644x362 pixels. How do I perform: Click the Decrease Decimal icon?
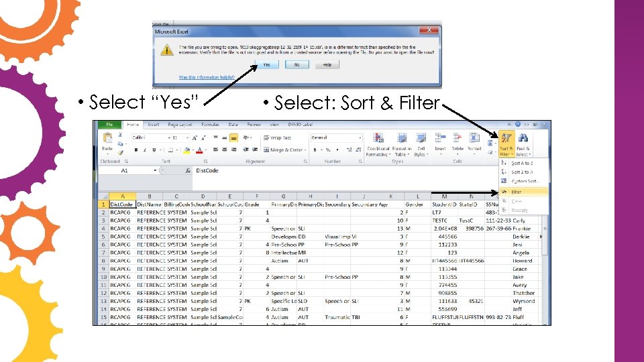tap(358, 150)
